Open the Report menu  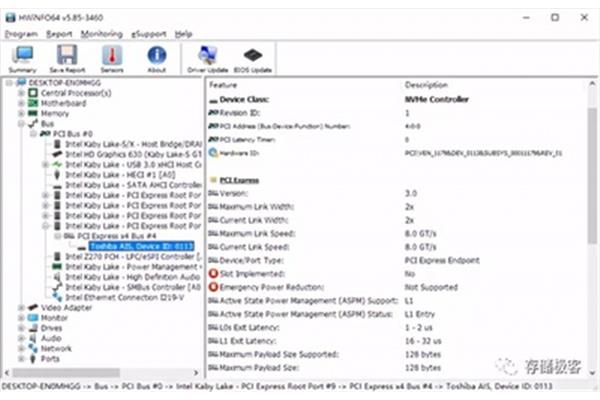[59, 34]
